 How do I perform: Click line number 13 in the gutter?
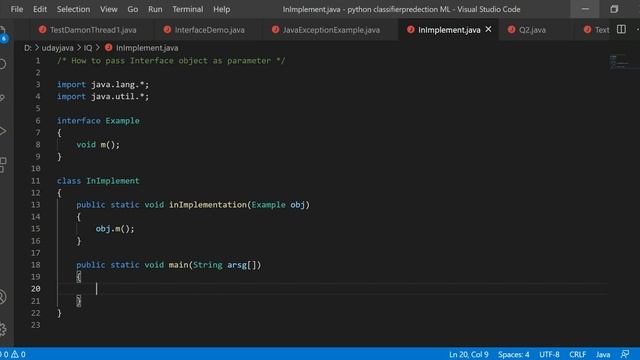tap(36, 204)
